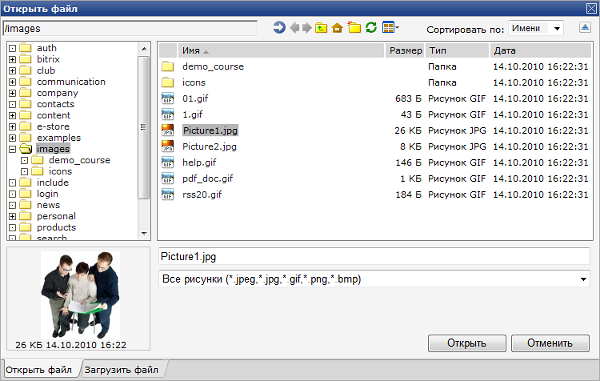Click the JPG icon next to Picture1.jpg

(168, 130)
